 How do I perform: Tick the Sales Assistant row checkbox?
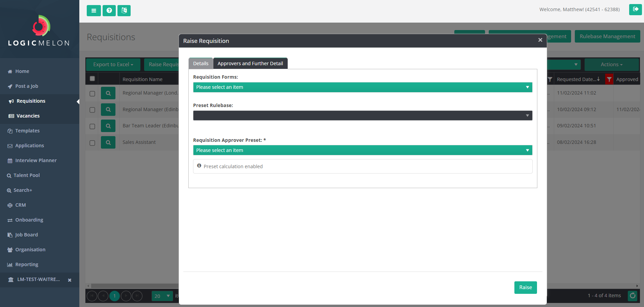click(x=92, y=143)
